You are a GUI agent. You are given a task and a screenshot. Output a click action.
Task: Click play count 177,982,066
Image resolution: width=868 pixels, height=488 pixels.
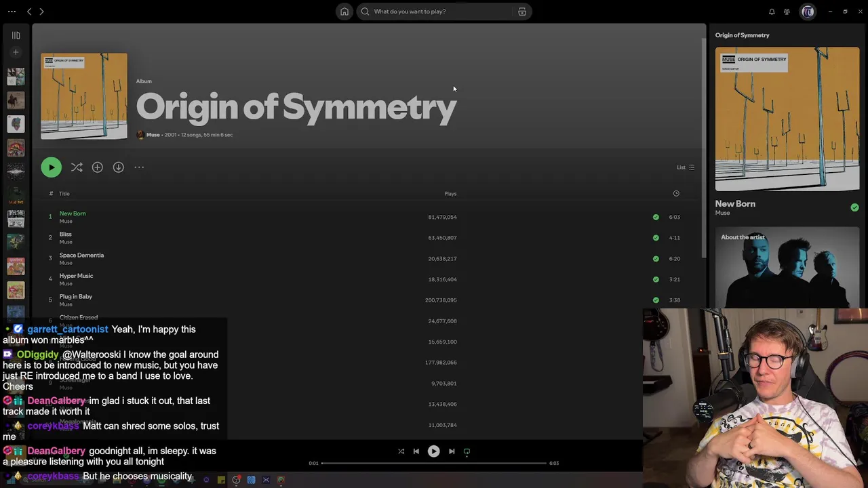[441, 363]
